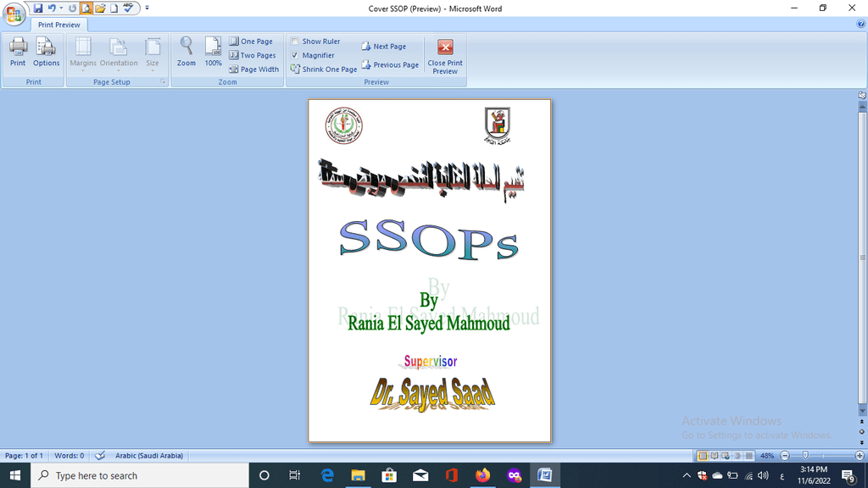Open the Select Browse Object circle button
The image size is (868, 488).
(x=862, y=431)
